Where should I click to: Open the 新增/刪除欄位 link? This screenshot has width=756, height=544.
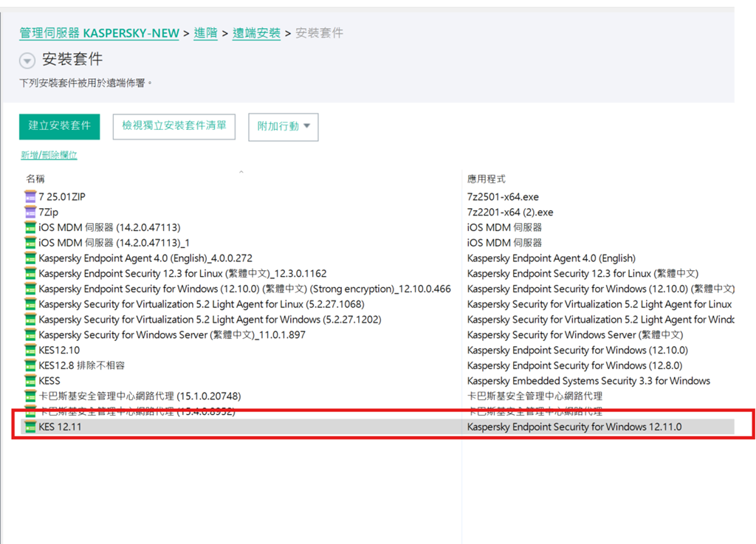pos(49,155)
